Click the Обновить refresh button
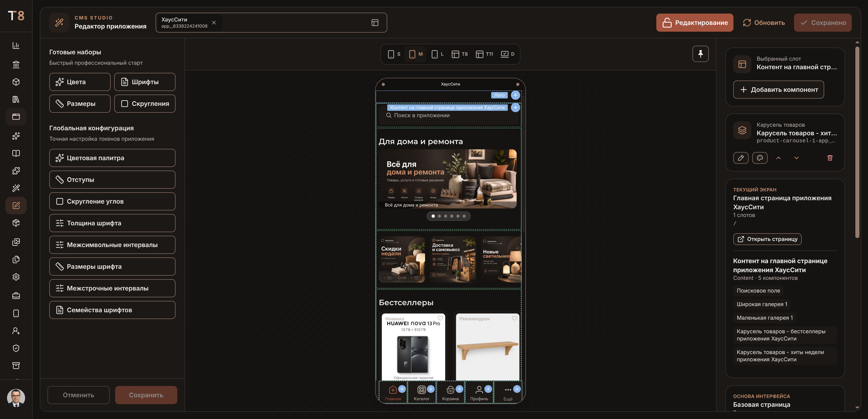The width and height of the screenshot is (868, 419). [x=764, y=23]
